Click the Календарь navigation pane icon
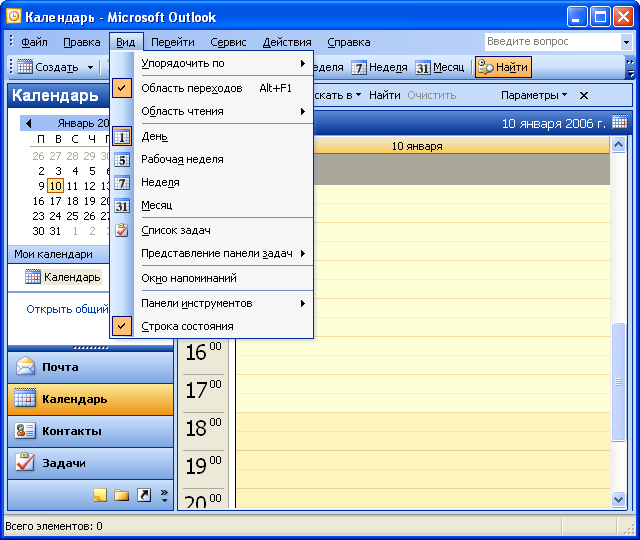The image size is (640, 540). click(x=25, y=398)
